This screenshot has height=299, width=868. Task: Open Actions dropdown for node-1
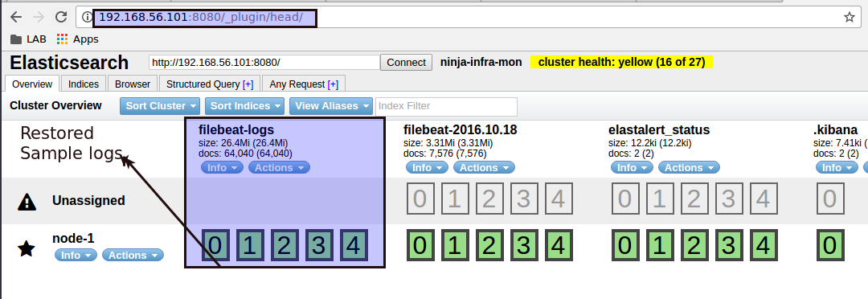pos(133,255)
